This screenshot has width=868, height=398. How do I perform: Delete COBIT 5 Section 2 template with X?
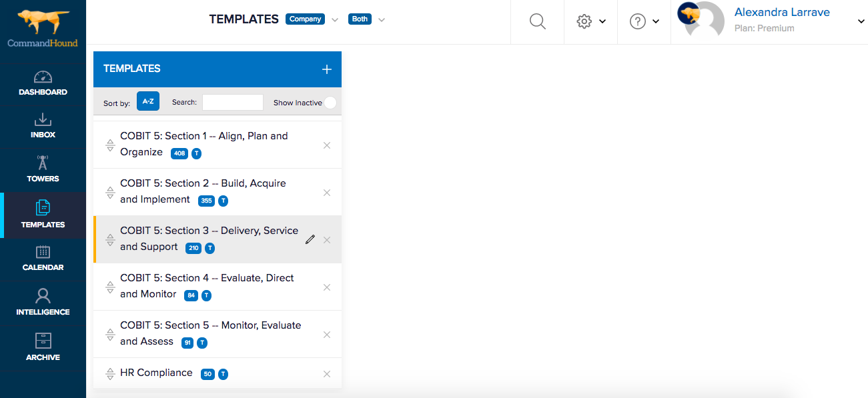tap(327, 193)
